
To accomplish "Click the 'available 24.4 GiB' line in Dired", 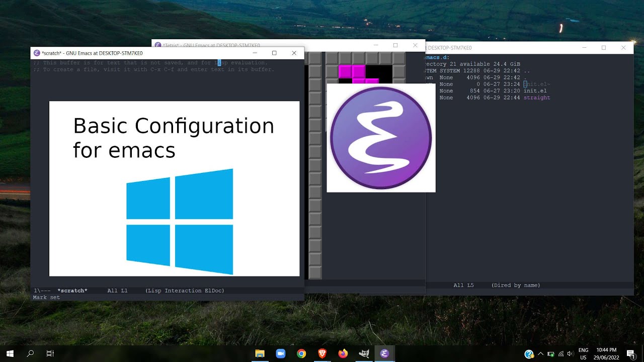I will click(473, 64).
